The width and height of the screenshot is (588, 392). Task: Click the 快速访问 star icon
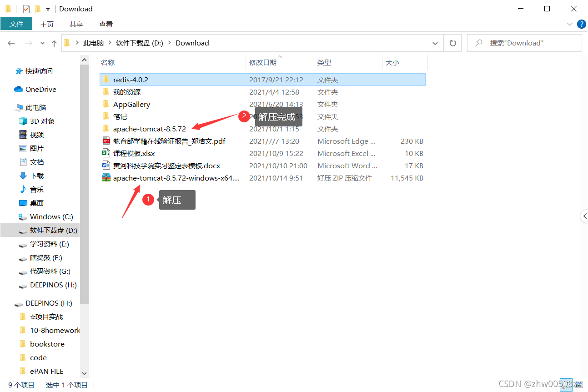pyautogui.click(x=19, y=71)
